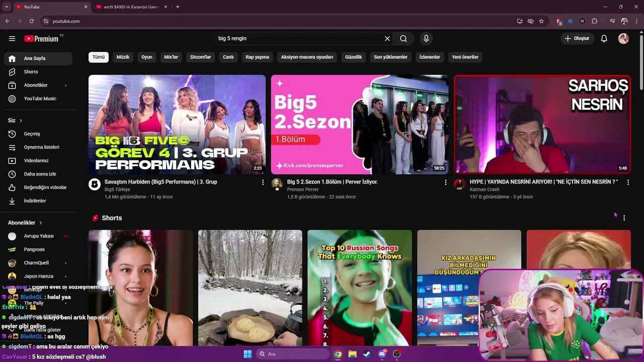The height and width of the screenshot is (362, 644).
Task: Start voice search with microphone icon
Action: [426, 39]
